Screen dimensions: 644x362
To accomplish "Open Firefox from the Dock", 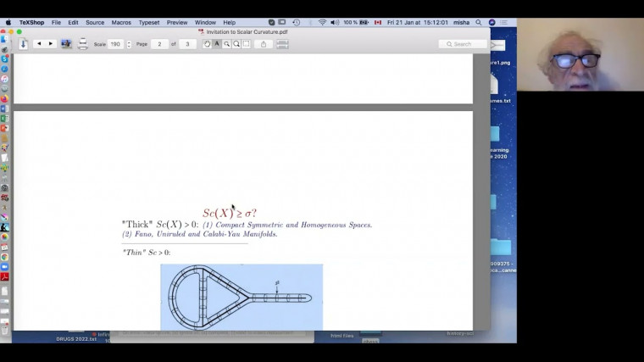I will [4, 98].
